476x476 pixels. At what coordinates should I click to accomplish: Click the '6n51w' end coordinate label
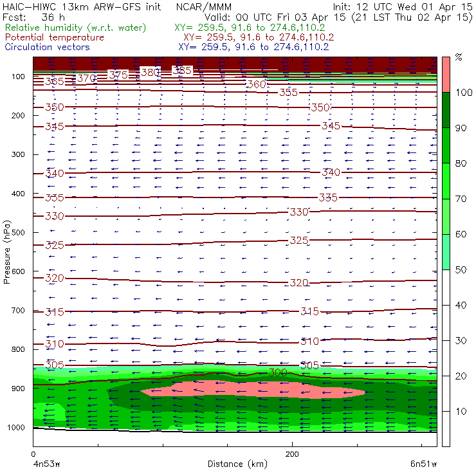(423, 464)
